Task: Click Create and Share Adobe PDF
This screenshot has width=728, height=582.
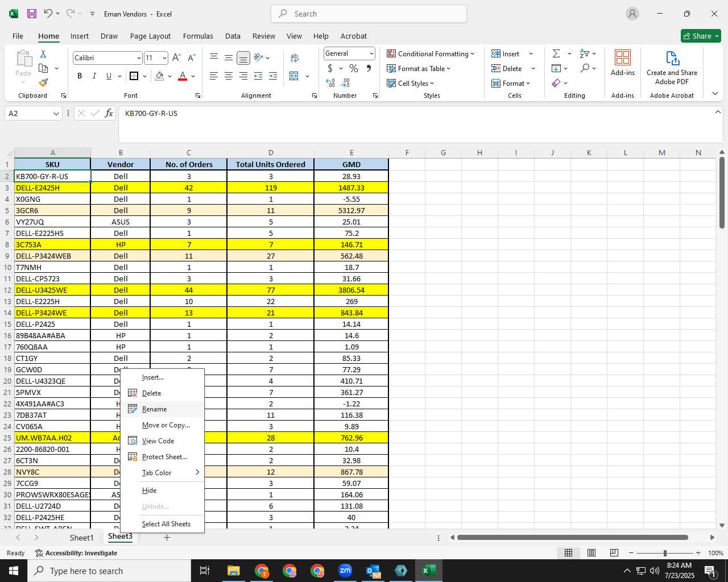Action: [x=672, y=68]
